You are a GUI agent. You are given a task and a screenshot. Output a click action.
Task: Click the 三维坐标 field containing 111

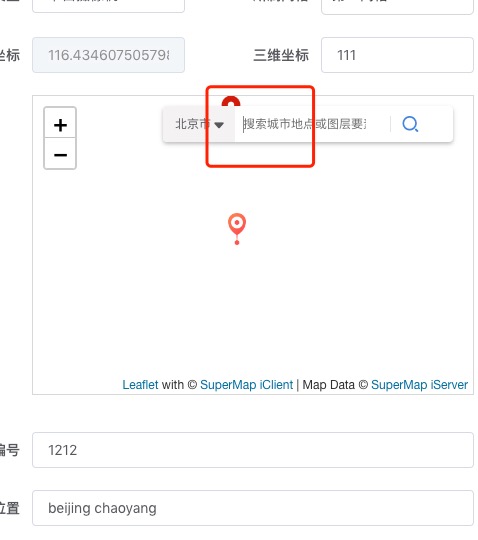(x=397, y=55)
